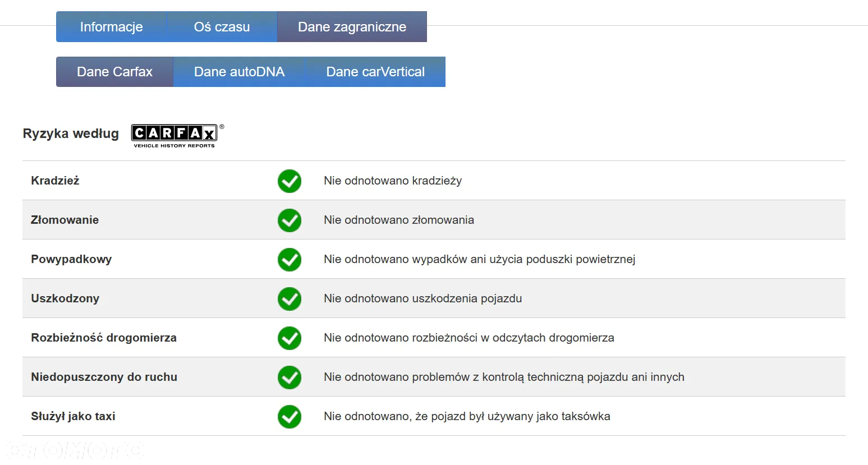Click green checkmark for Służył jako taxi

tap(290, 417)
